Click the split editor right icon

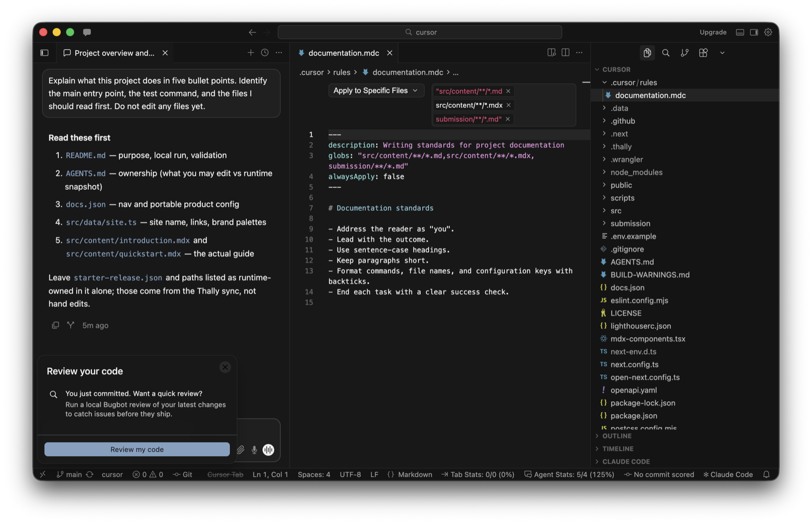point(565,53)
